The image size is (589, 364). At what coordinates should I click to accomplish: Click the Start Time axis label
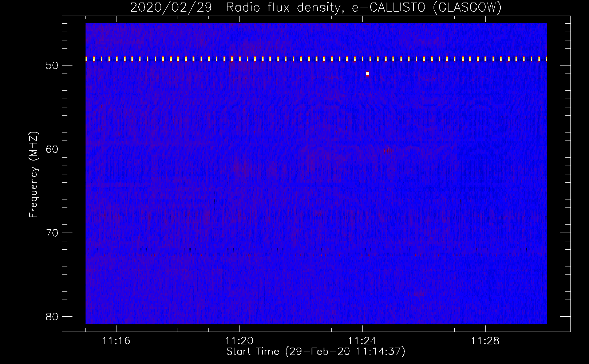316,352
